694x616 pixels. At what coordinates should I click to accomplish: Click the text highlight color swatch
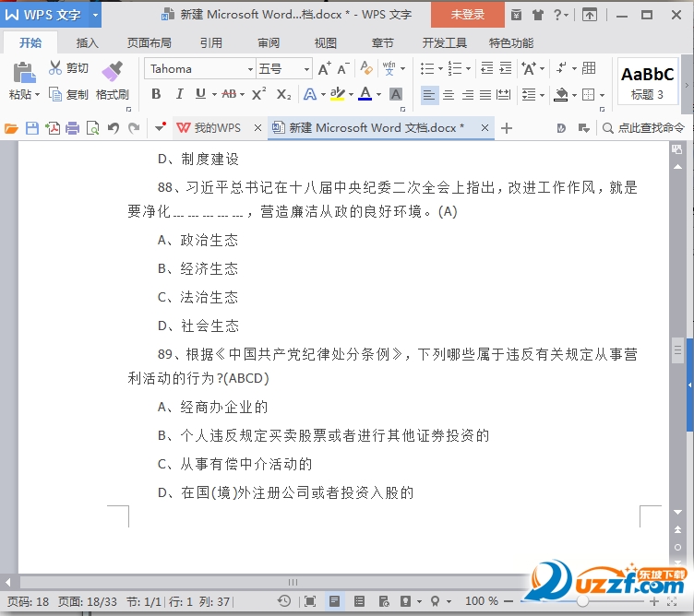pyautogui.click(x=337, y=94)
